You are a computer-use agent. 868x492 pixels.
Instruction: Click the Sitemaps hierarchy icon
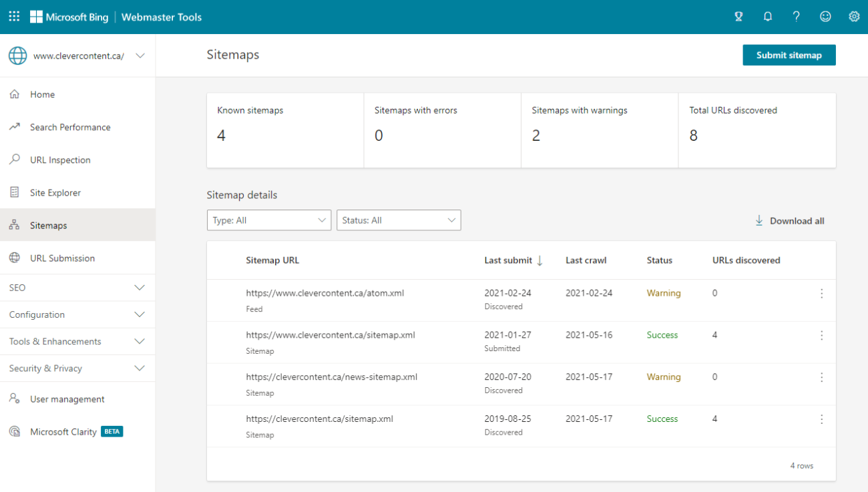coord(15,225)
